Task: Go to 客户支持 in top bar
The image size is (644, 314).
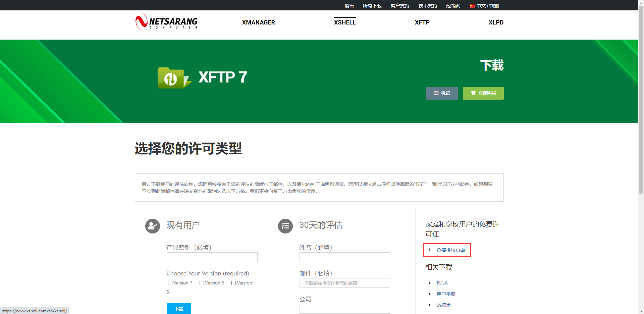Action: click(400, 6)
